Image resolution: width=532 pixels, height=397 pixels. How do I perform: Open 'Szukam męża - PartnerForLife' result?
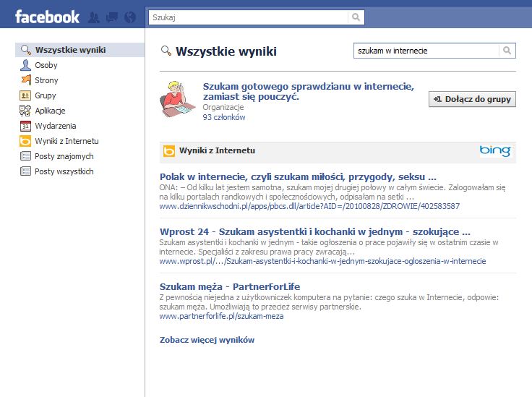tap(223, 286)
